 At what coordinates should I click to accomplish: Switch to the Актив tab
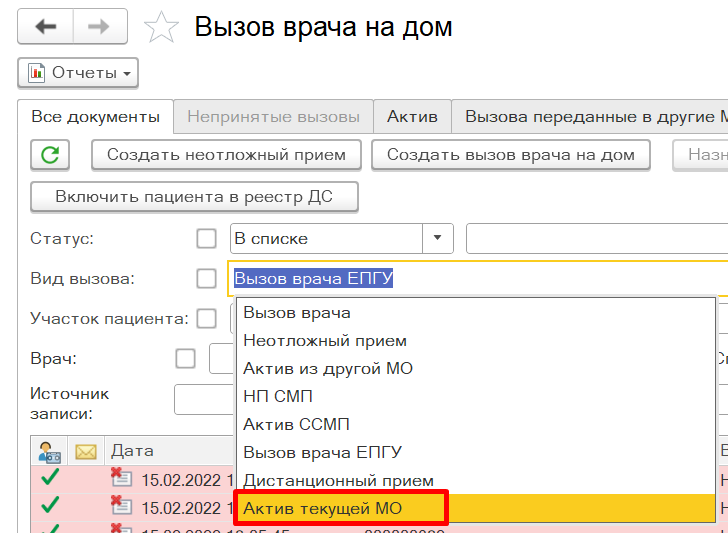point(412,117)
